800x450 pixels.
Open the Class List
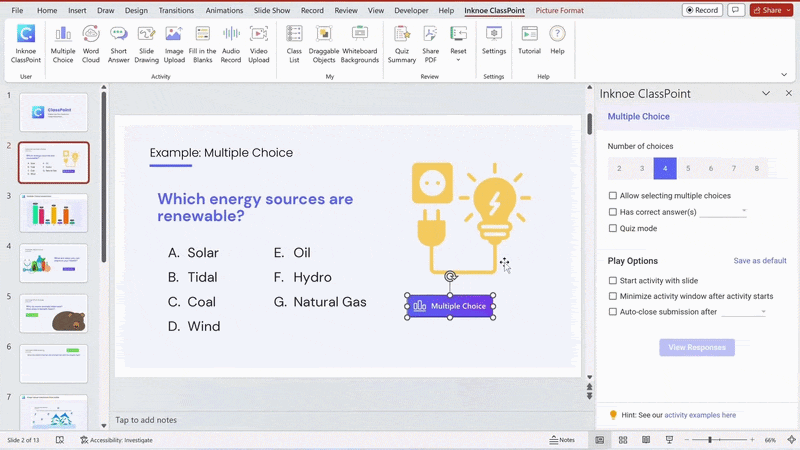click(294, 36)
